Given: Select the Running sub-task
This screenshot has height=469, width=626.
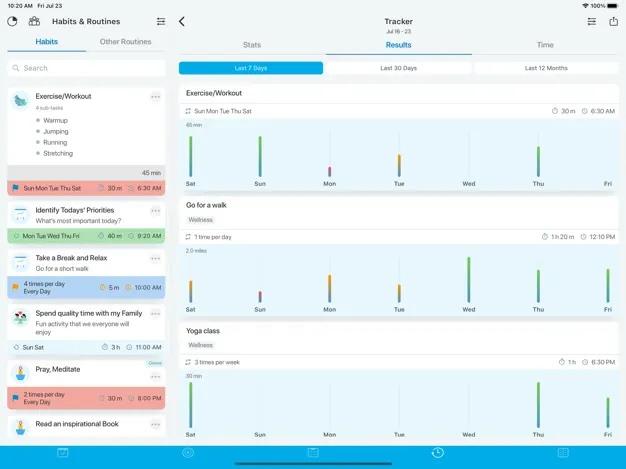Looking at the screenshot, I should [x=55, y=142].
